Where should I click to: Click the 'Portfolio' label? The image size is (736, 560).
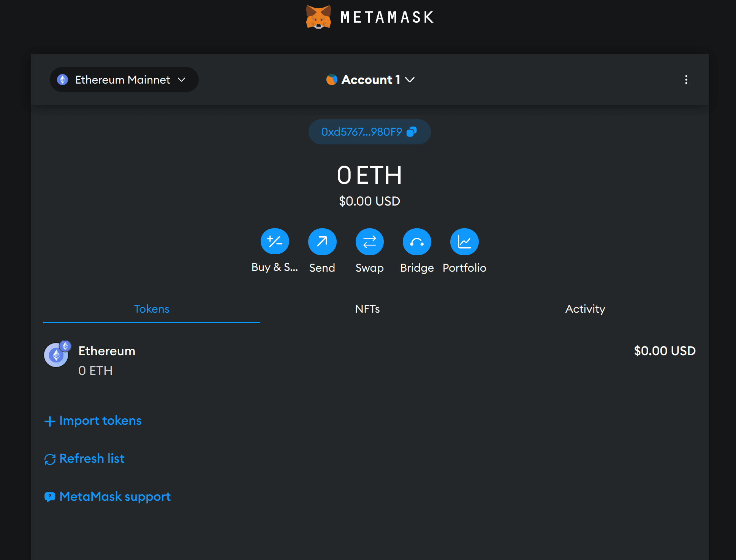click(464, 268)
